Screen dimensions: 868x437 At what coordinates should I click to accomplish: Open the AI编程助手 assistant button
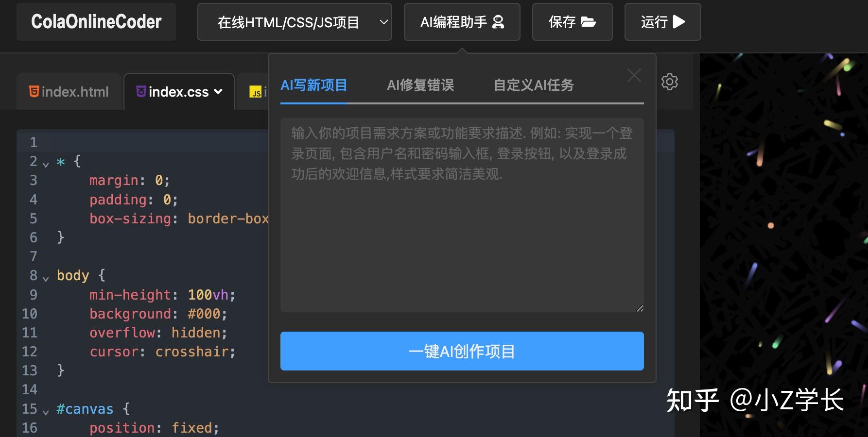(462, 22)
